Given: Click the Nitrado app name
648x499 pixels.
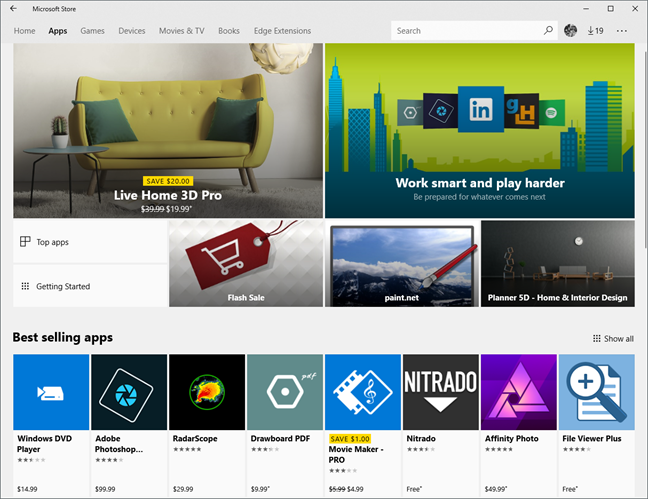Looking at the screenshot, I should coord(421,439).
